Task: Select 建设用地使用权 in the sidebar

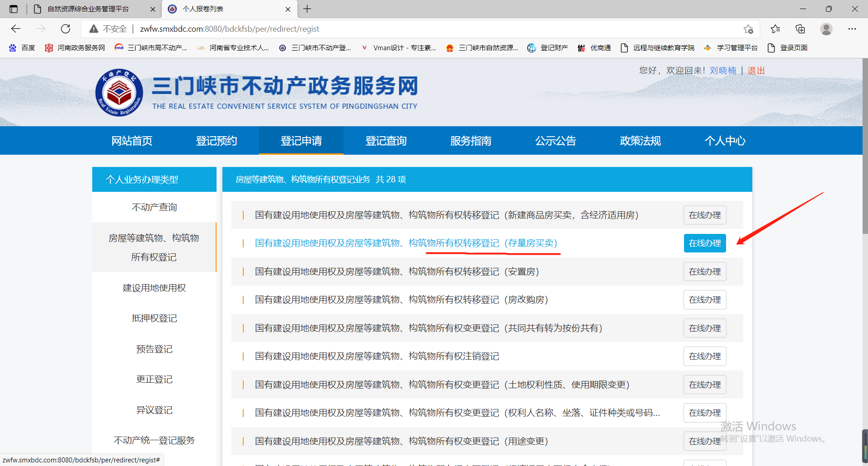Action: [154, 288]
